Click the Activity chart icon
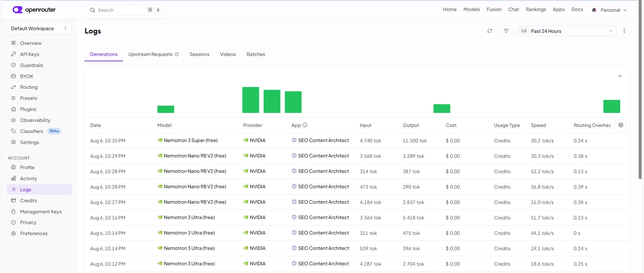This screenshot has width=644, height=273. [x=13, y=178]
